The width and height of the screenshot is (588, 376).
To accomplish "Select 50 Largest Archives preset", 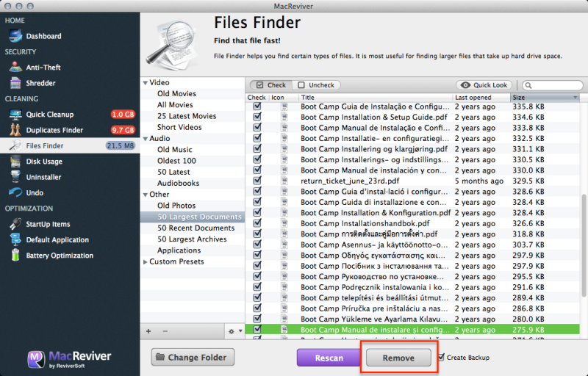I will click(192, 239).
